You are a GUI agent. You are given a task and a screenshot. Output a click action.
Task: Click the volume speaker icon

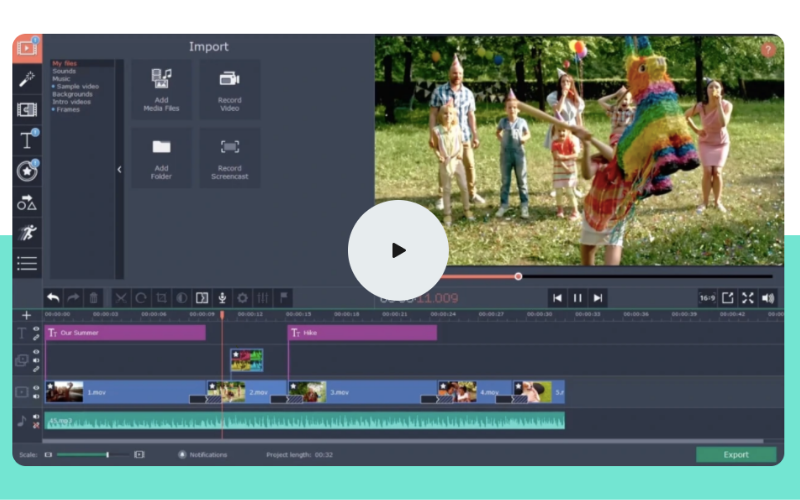(x=768, y=298)
